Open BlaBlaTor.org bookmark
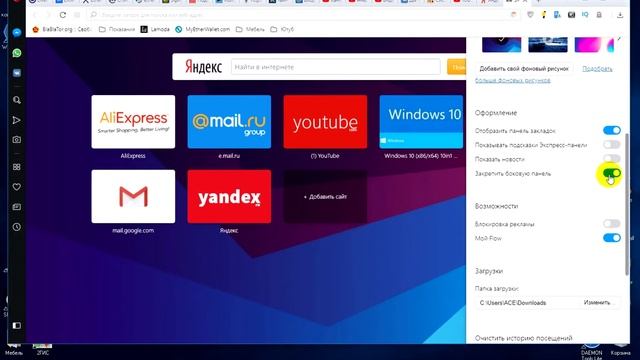 click(62, 29)
